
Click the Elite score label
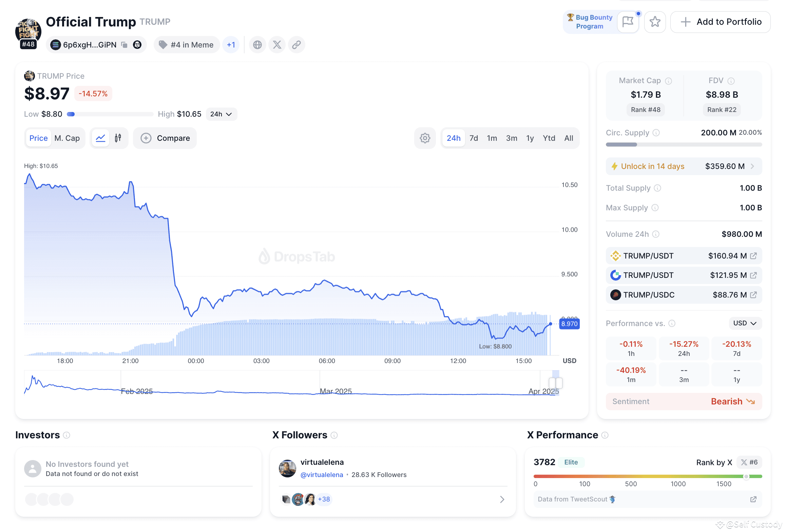tap(571, 462)
